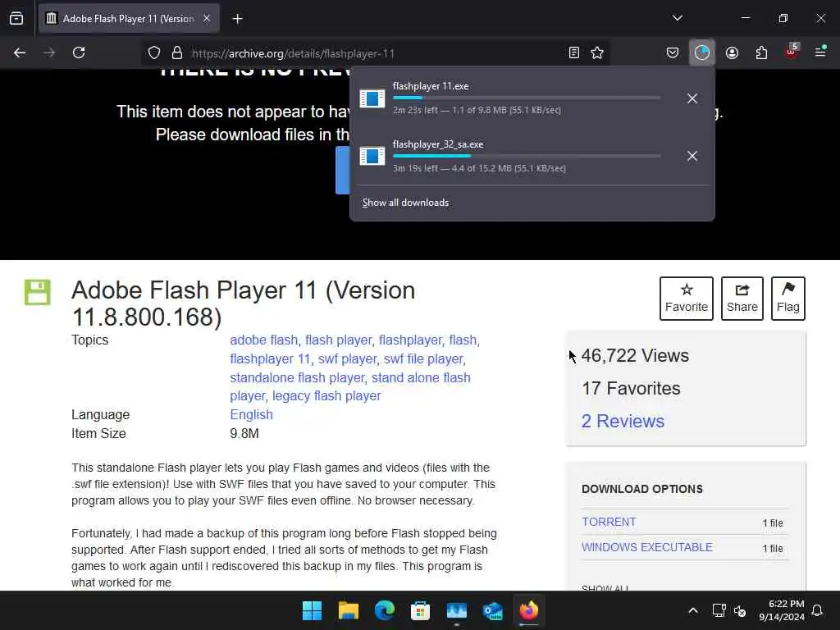This screenshot has width=840, height=630.
Task: Launch Microsoft Edge from the taskbar
Action: (384, 610)
